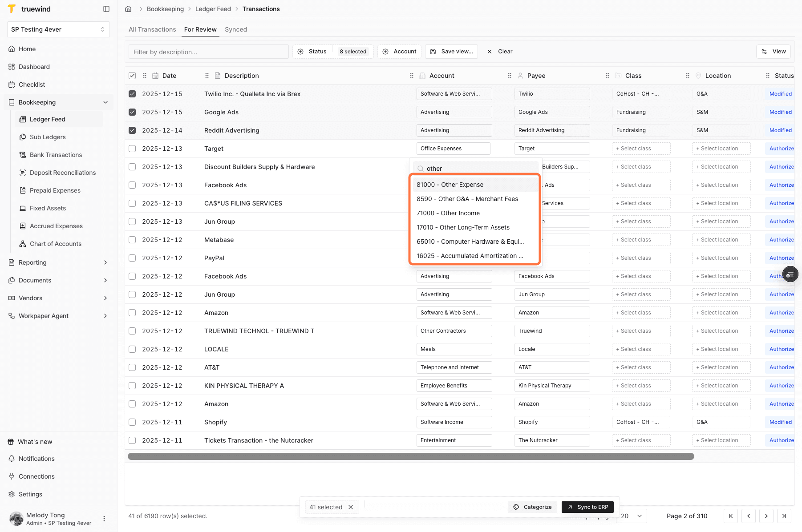Open the SP Testing 4ever workspace selector
Viewport: 802px width, 532px height.
(58, 29)
